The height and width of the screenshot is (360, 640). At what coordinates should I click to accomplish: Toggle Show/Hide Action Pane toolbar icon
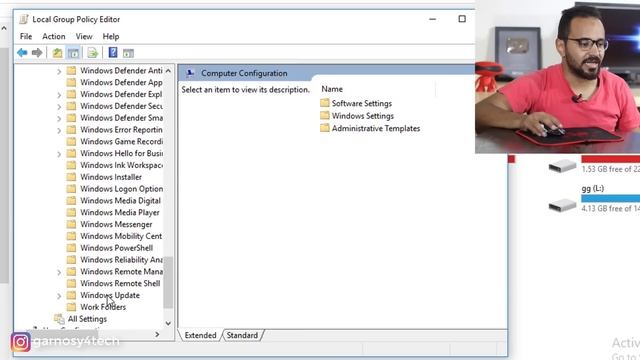pos(128,53)
